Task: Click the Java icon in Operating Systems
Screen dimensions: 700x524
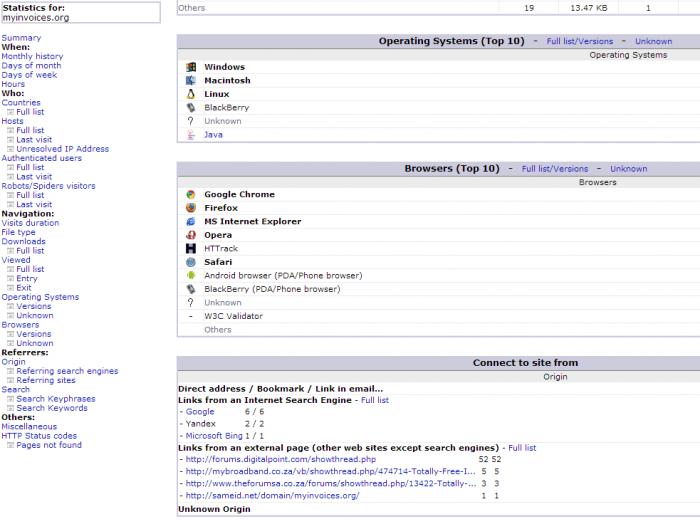Action: [x=191, y=135]
